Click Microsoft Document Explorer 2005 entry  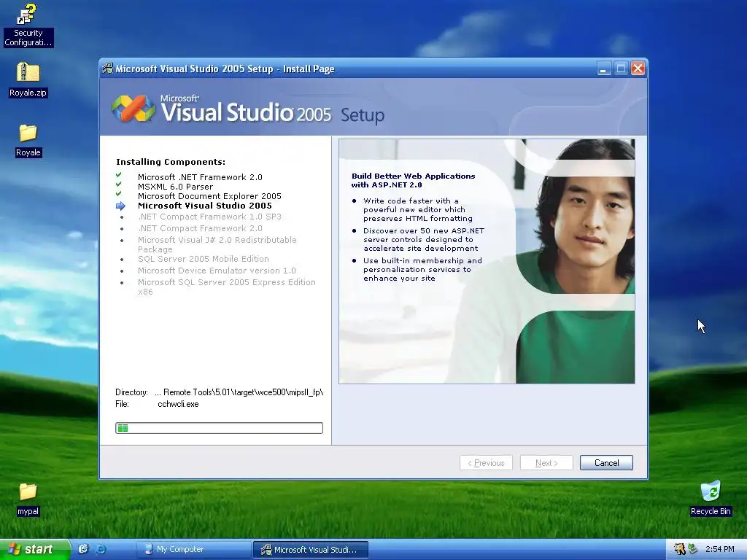(209, 196)
